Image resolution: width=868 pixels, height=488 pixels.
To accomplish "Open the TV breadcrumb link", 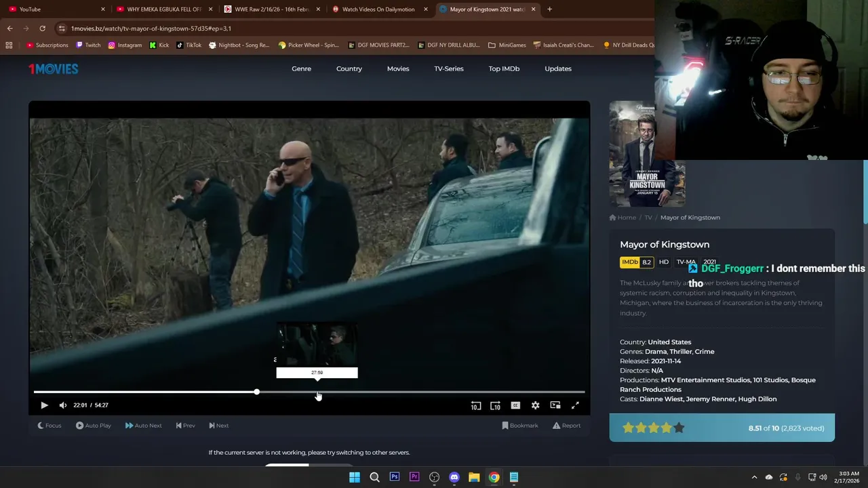I will pyautogui.click(x=648, y=218).
